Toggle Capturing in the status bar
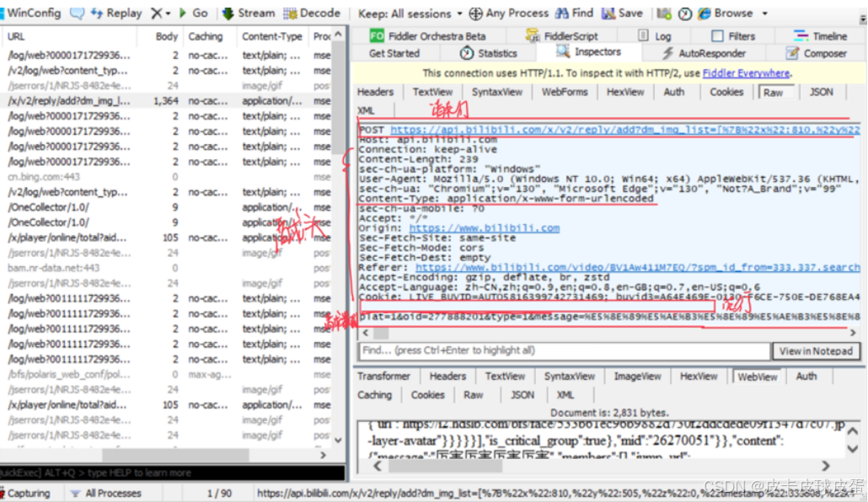868x502 pixels. click(x=26, y=493)
